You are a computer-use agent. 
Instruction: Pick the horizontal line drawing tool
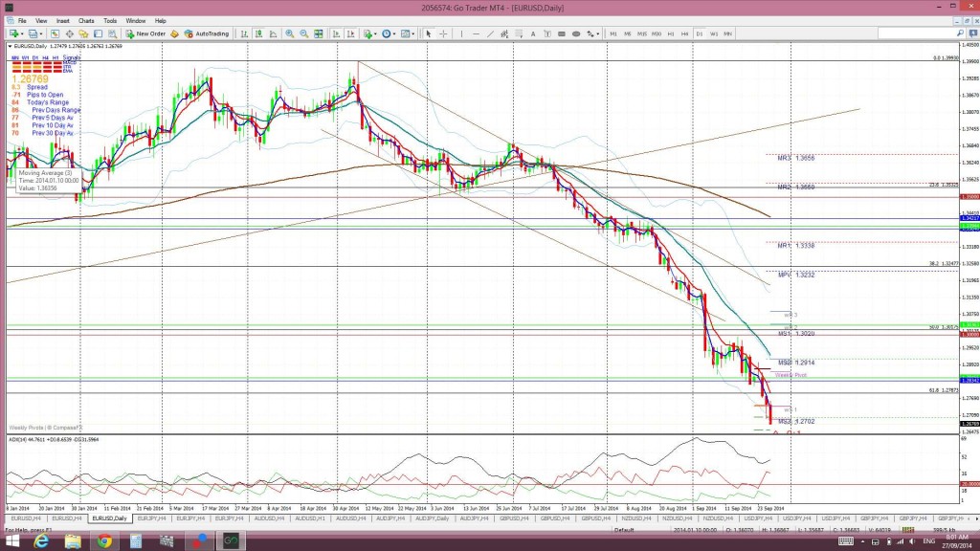pyautogui.click(x=477, y=33)
